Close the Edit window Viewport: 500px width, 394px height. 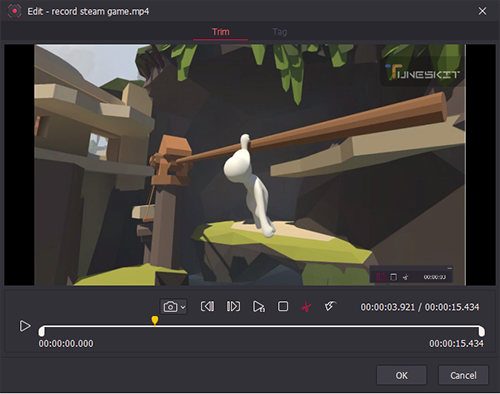pyautogui.click(x=482, y=11)
